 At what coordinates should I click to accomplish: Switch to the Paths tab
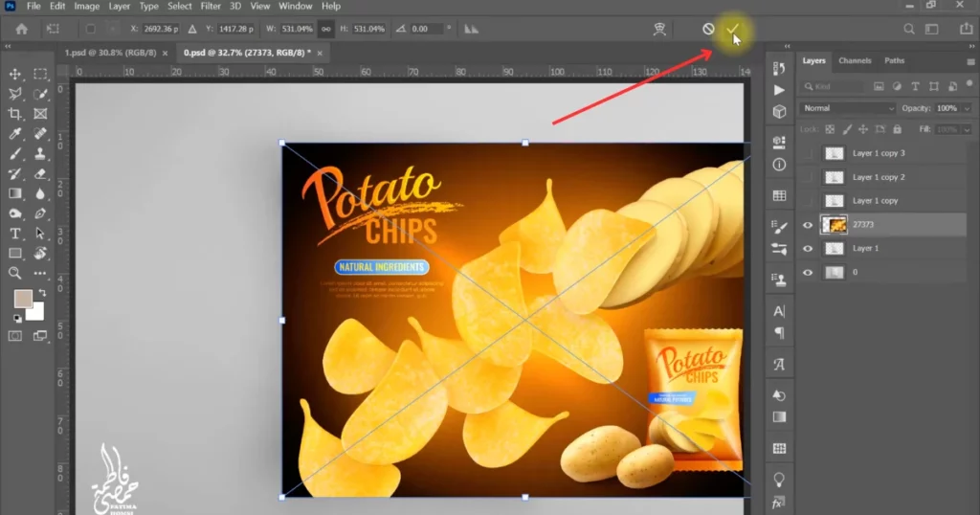coord(895,60)
